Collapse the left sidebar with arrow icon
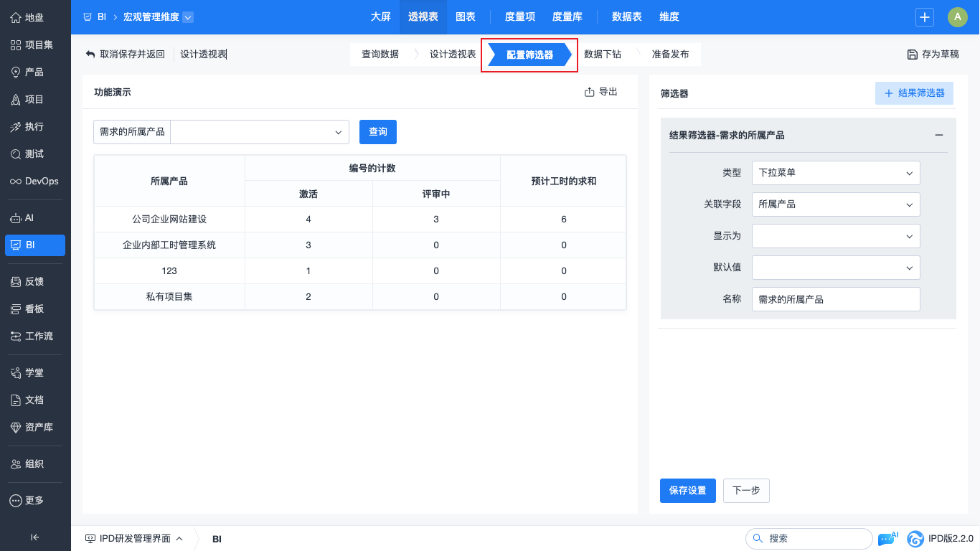This screenshot has height=551, width=980. 34,537
